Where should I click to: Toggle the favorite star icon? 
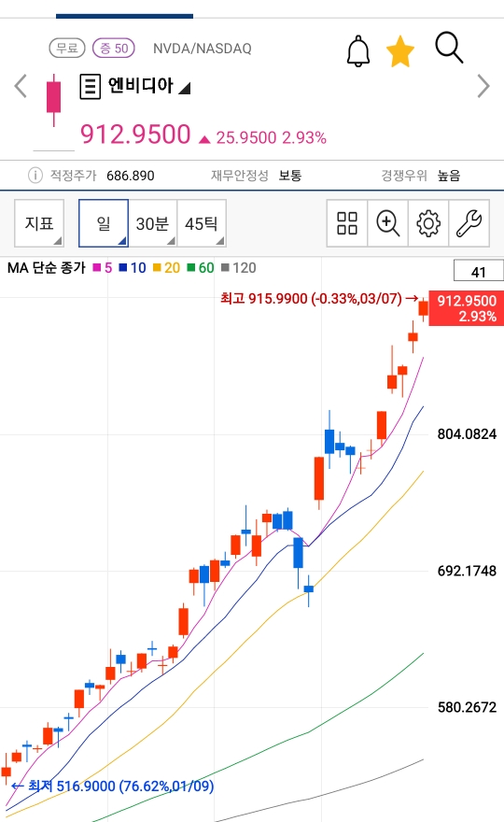click(400, 51)
